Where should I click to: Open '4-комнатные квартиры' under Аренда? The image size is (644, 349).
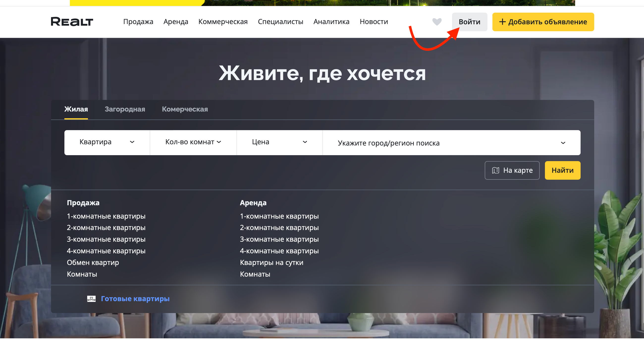pos(279,251)
